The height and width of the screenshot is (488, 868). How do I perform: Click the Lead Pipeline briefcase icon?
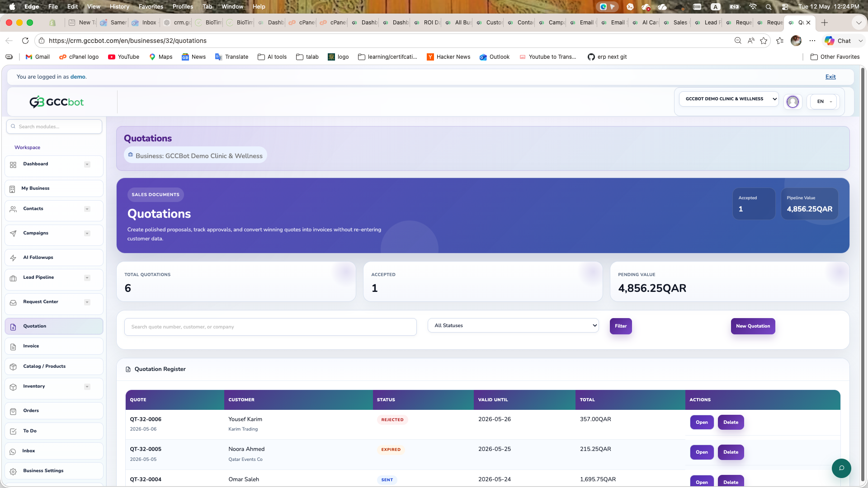point(13,278)
